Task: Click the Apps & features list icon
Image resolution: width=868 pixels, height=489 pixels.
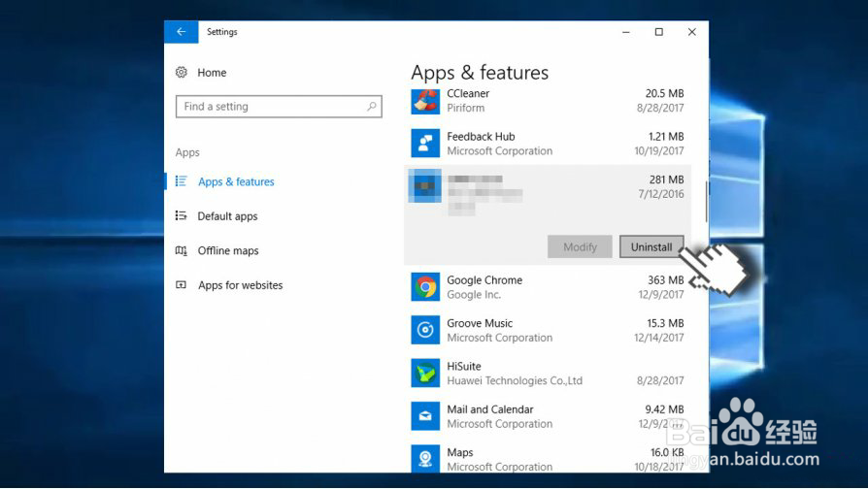Action: (x=181, y=181)
